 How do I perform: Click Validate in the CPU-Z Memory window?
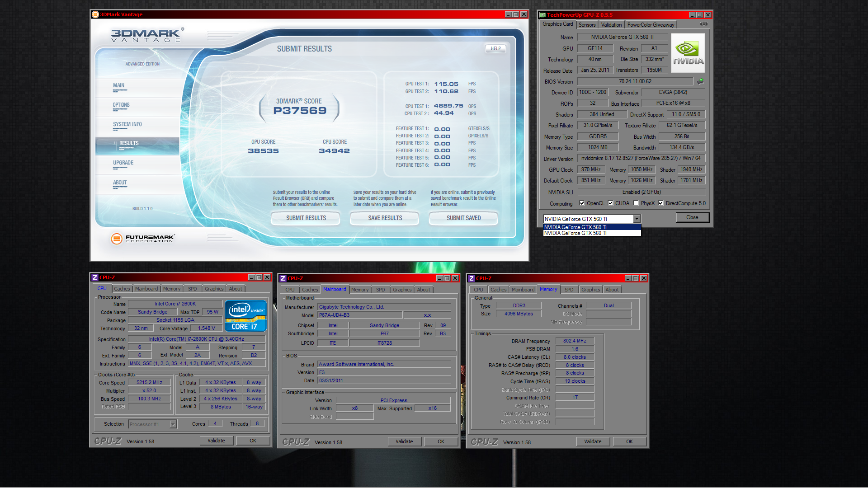(593, 441)
